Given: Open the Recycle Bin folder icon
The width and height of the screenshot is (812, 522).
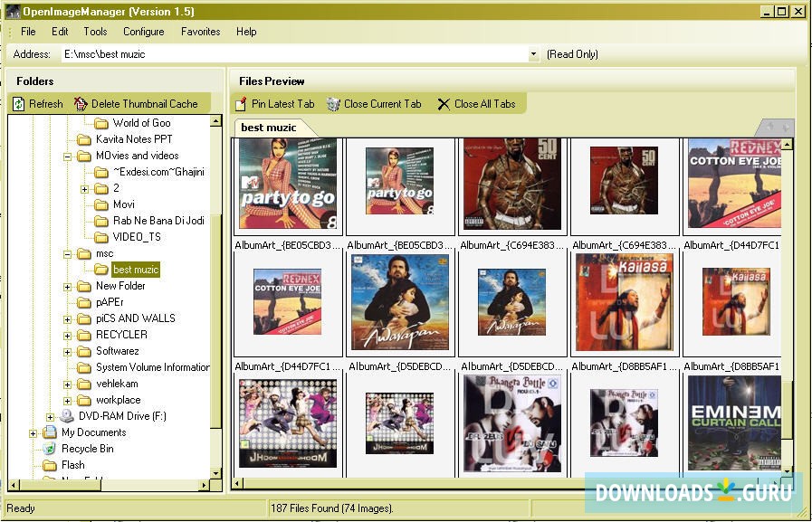Looking at the screenshot, I should (49, 449).
